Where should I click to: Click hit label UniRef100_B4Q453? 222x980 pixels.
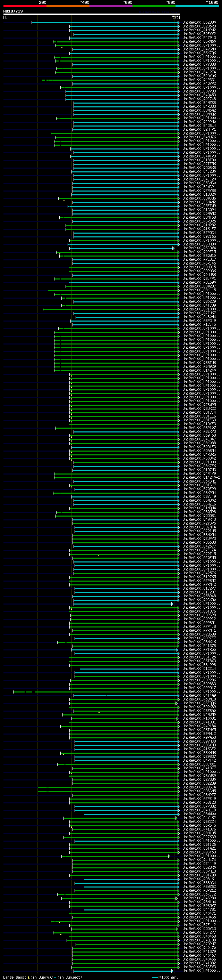coord(199,95)
